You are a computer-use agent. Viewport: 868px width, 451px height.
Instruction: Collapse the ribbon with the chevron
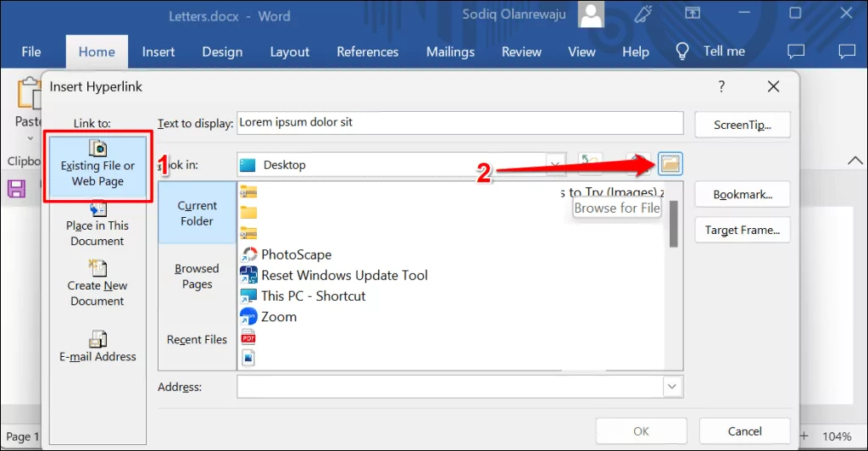pos(855,160)
